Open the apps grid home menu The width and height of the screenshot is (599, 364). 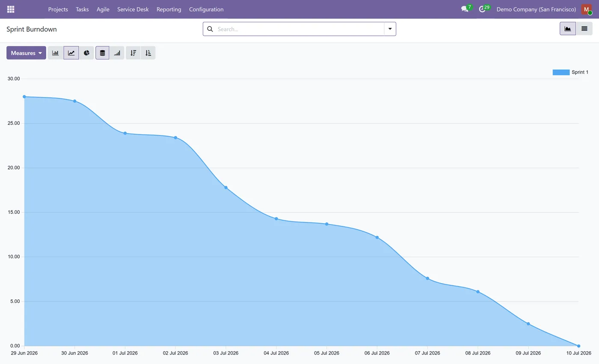click(x=11, y=9)
